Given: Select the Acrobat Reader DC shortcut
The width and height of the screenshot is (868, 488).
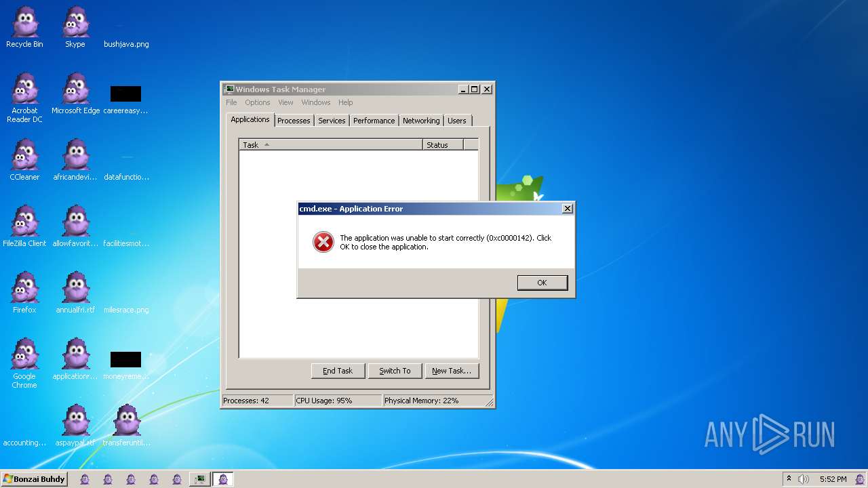Looking at the screenshot, I should [x=24, y=98].
